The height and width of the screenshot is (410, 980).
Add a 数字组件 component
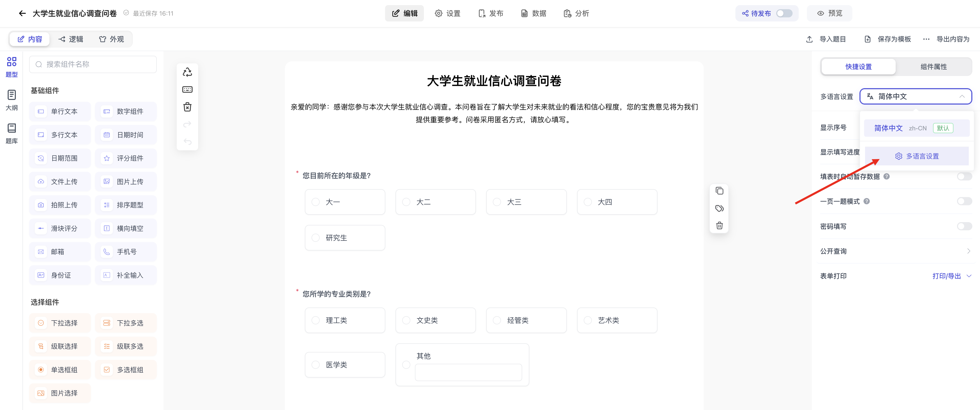pyautogui.click(x=126, y=111)
